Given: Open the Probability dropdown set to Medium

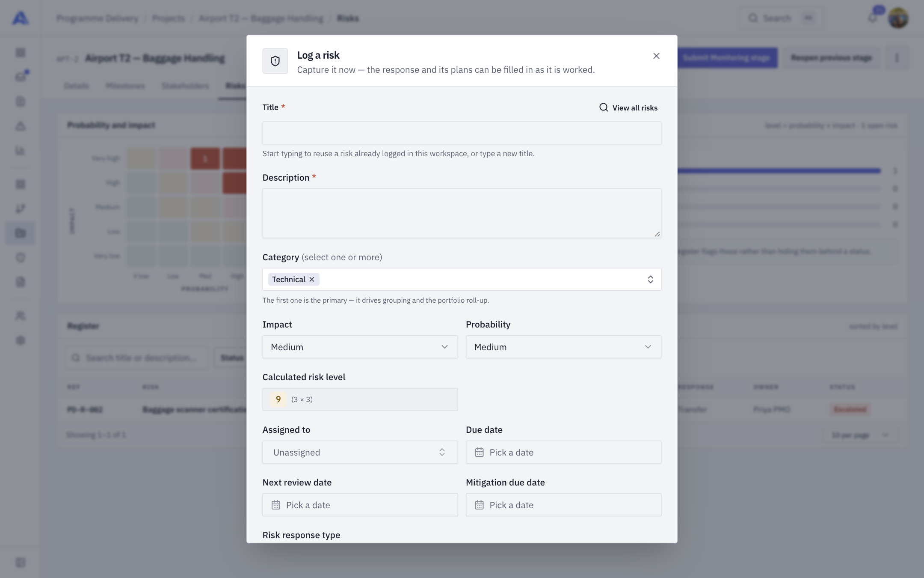Looking at the screenshot, I should [563, 347].
